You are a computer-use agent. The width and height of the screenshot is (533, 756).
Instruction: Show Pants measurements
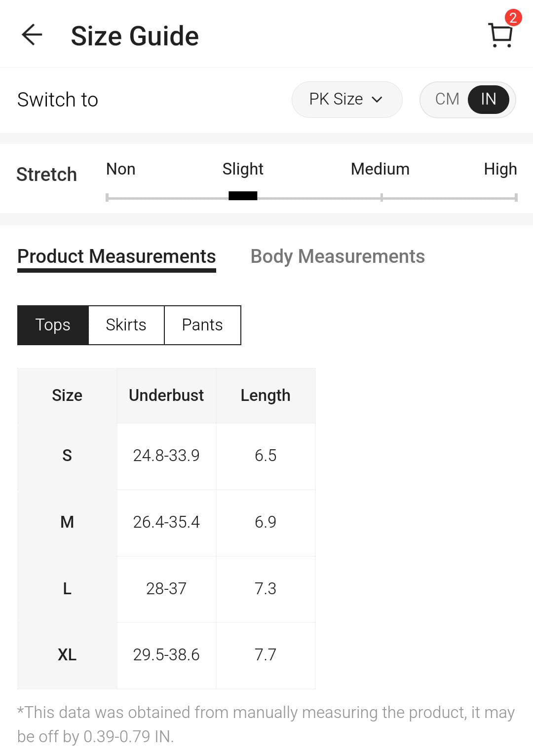(202, 325)
